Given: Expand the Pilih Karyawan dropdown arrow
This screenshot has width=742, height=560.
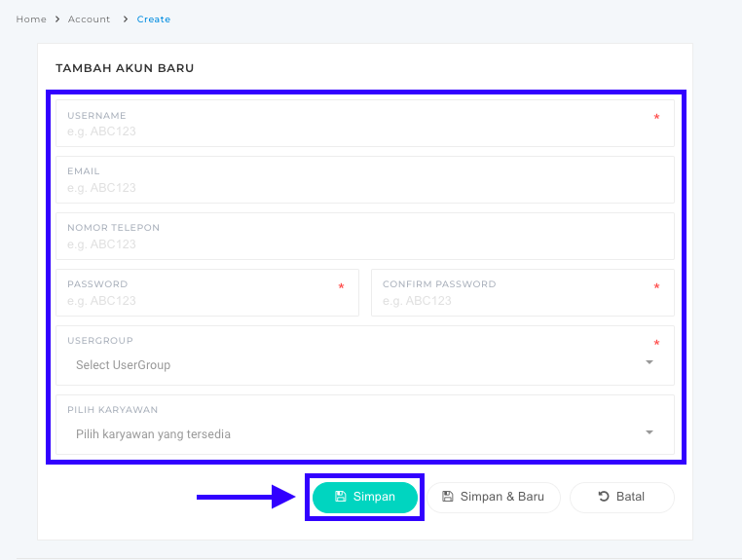Looking at the screenshot, I should 649,433.
